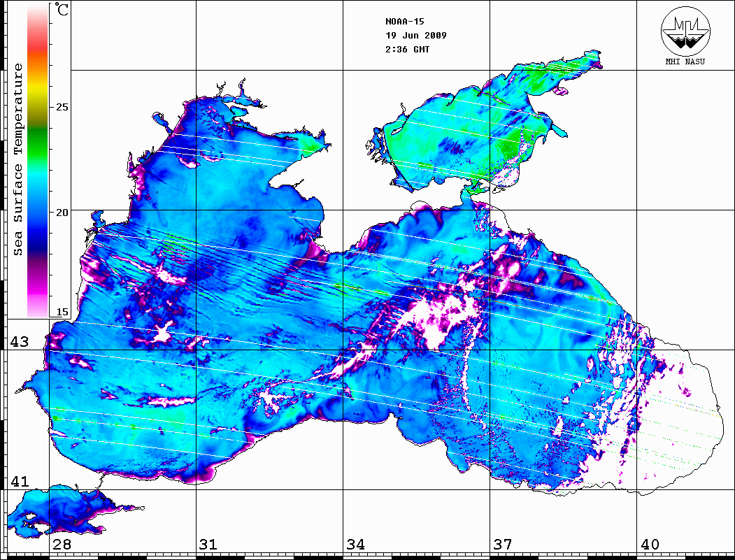Click the longitude label 37
Image resolution: width=735 pixels, height=560 pixels.
(x=503, y=544)
